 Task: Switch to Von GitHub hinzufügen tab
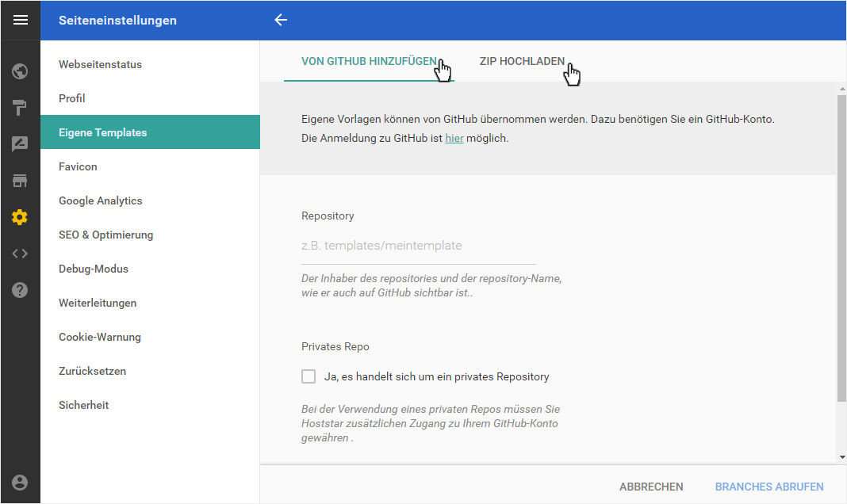point(369,62)
